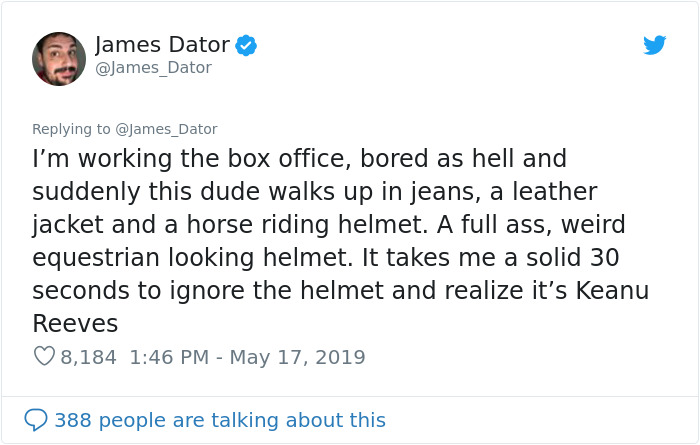Click the blue verified badge
700x445 pixels.
(246, 45)
